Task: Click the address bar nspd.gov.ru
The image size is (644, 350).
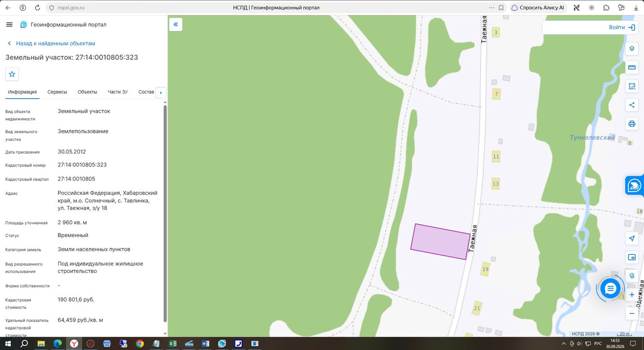Action: pyautogui.click(x=71, y=8)
